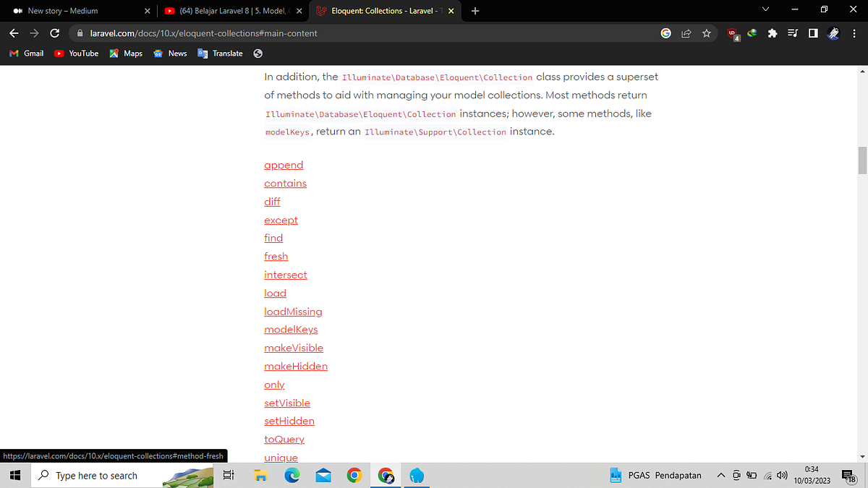Open the Chrome three-dot menu
Viewport: 868px width, 488px height.
click(x=854, y=33)
